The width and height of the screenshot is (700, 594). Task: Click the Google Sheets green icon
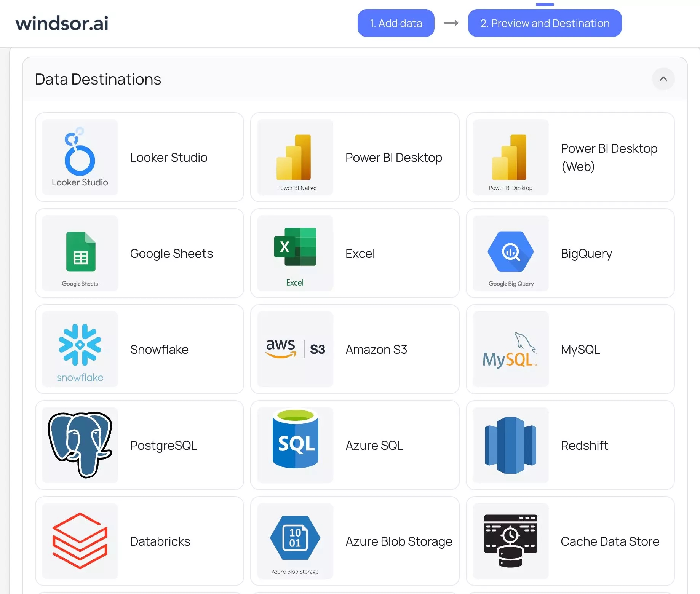pos(80,252)
